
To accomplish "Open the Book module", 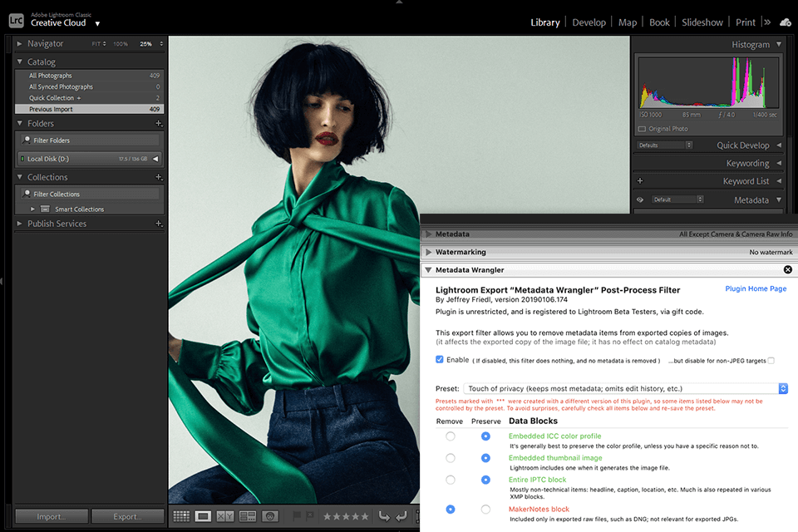I will [x=659, y=22].
